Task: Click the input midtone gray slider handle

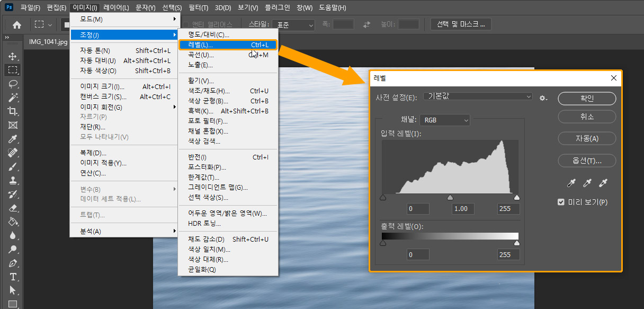Action: click(450, 197)
